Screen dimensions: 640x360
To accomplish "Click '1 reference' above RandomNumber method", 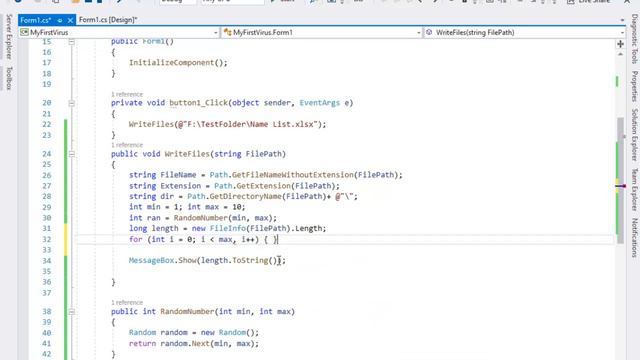I will pos(127,302).
